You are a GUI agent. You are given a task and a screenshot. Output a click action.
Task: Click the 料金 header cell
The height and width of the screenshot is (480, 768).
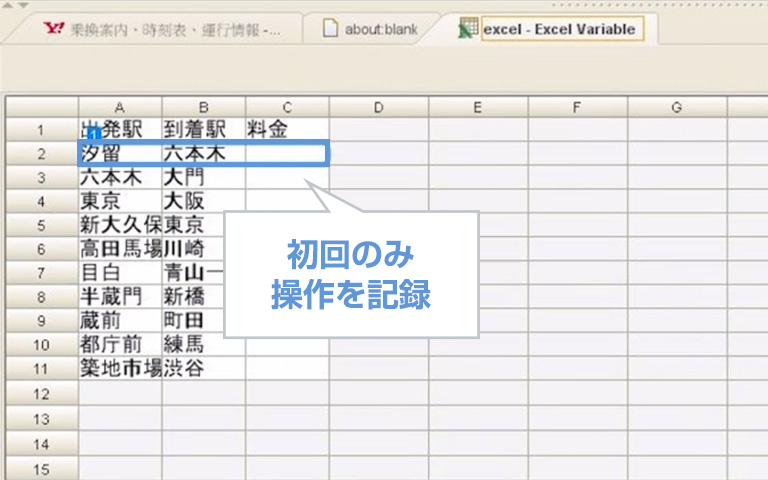(288, 130)
